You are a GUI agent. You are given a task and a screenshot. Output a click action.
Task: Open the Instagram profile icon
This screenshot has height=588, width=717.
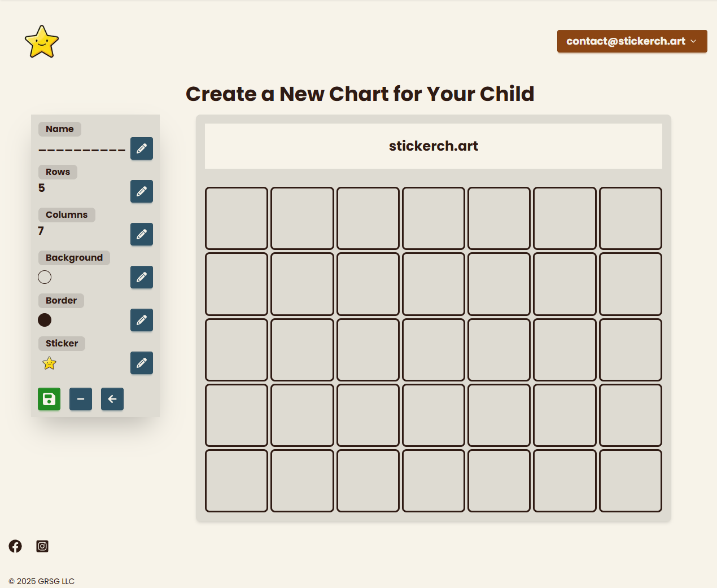point(42,546)
